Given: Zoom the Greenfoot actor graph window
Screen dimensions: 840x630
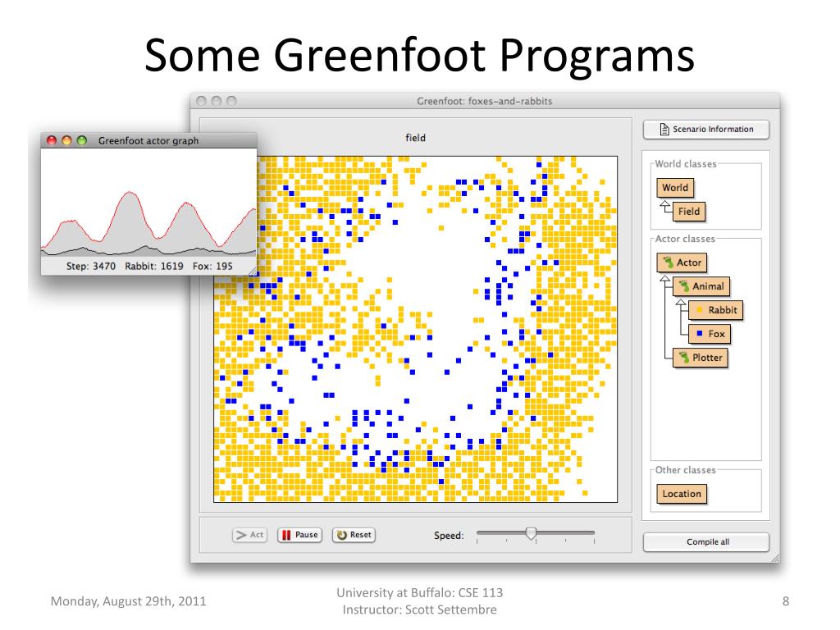Looking at the screenshot, I should [x=81, y=140].
